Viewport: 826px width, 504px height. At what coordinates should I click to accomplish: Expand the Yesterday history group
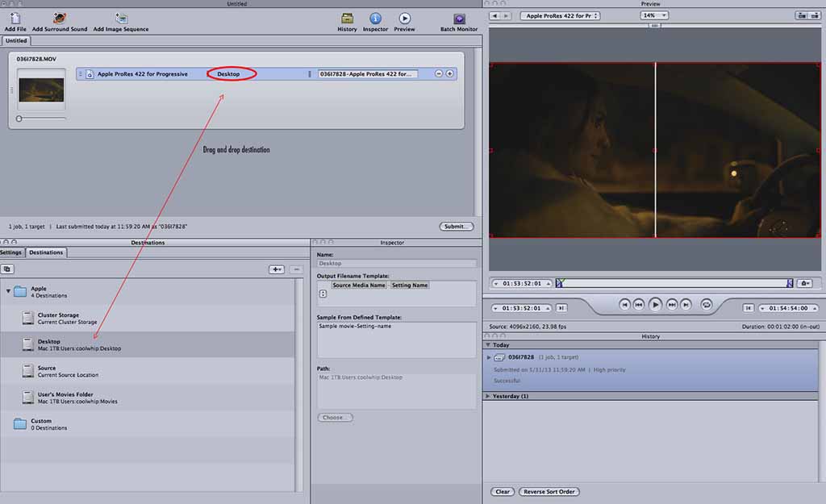pyautogui.click(x=487, y=397)
